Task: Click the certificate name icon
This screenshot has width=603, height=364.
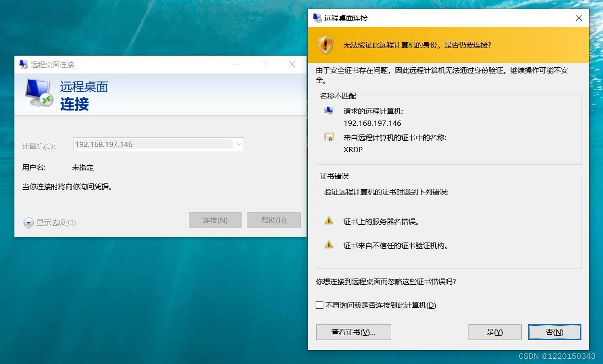Action: 329,137
